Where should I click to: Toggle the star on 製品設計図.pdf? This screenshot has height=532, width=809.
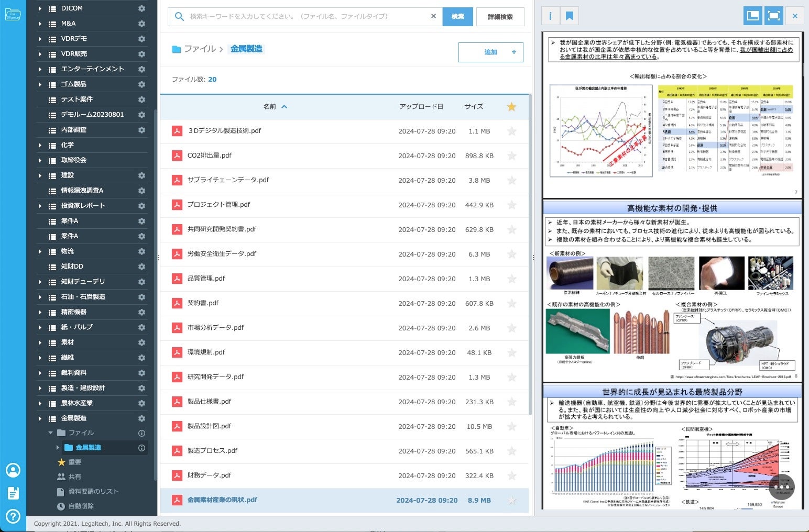tap(512, 427)
